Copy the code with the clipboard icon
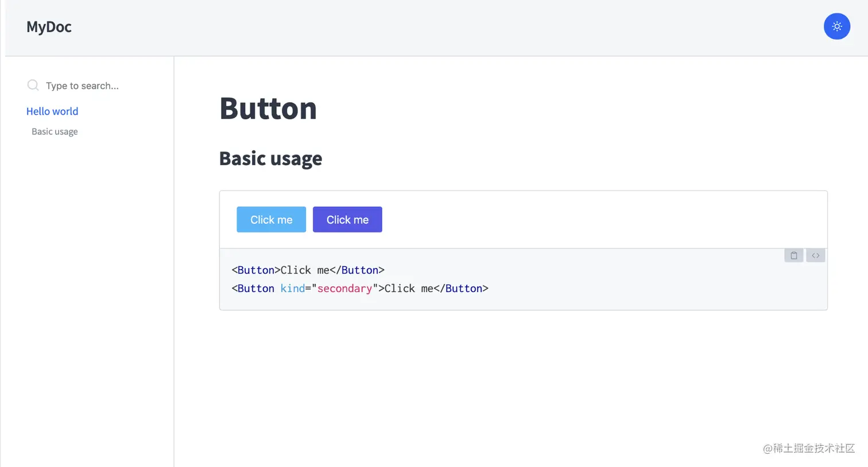The height and width of the screenshot is (467, 868). pyautogui.click(x=793, y=255)
